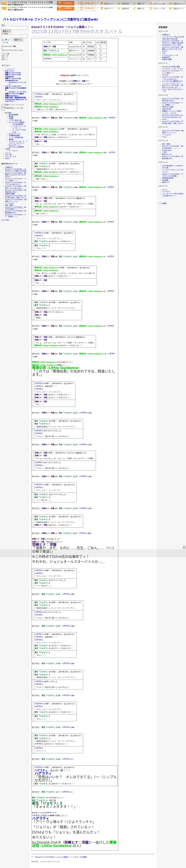Screen dimensions: 186x868
Task: Open mochi history link
Action: coord(164,119)
